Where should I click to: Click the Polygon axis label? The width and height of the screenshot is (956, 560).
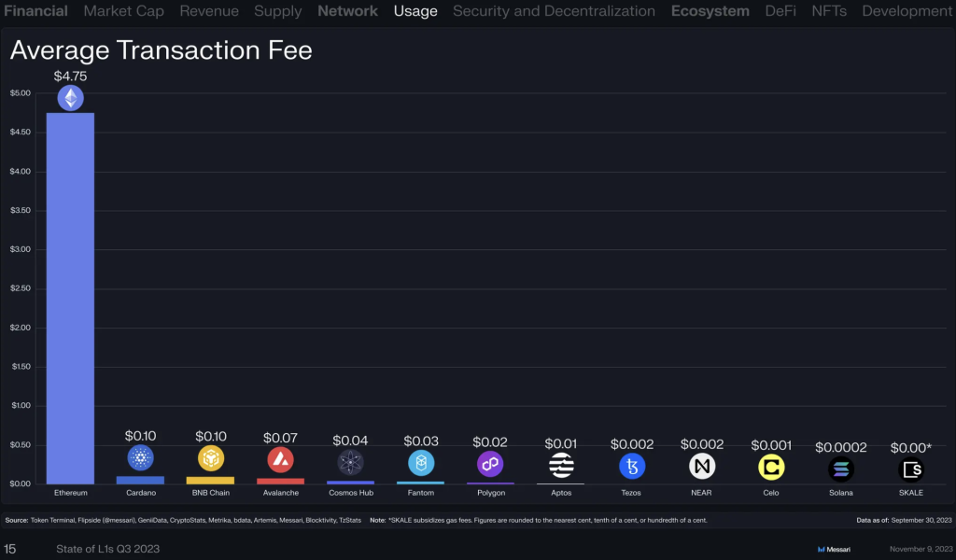491,493
